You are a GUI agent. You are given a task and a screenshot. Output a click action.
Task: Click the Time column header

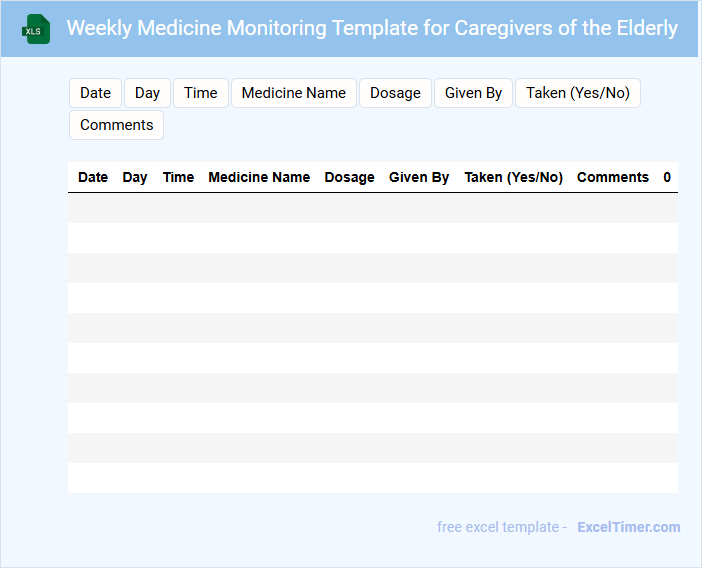(178, 177)
